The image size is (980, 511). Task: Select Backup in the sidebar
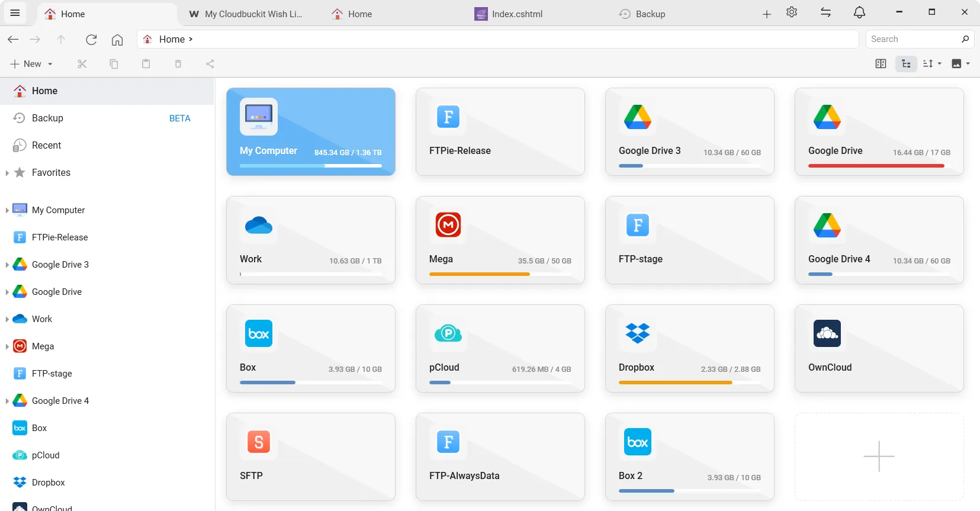pyautogui.click(x=107, y=118)
